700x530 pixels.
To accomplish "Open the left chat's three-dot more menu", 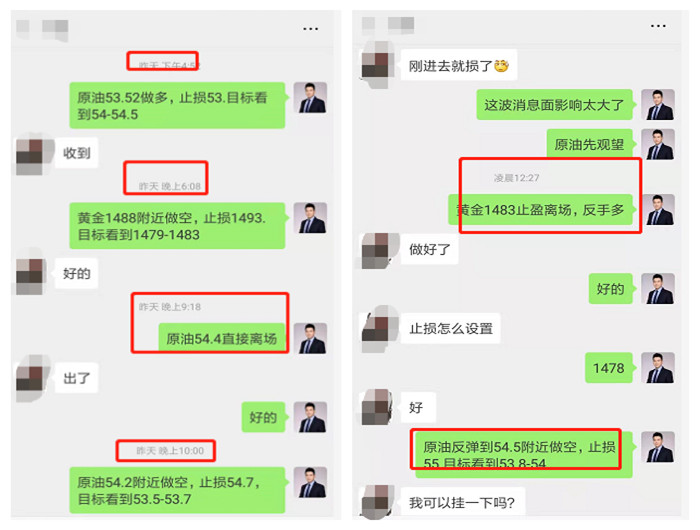I will [x=310, y=29].
